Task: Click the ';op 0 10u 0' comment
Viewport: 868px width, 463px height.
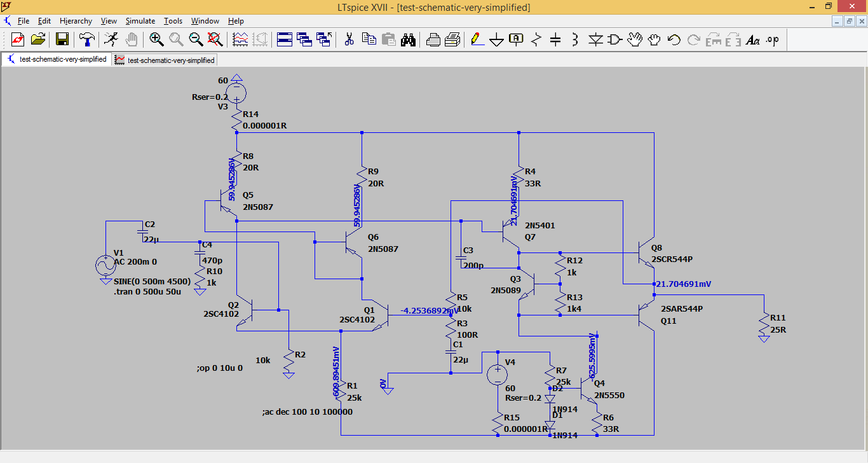Action: 220,368
